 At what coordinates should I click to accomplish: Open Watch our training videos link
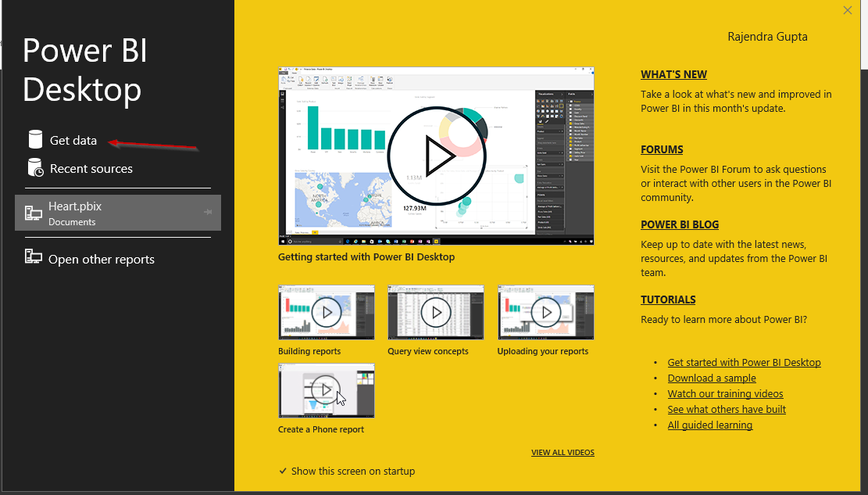725,394
